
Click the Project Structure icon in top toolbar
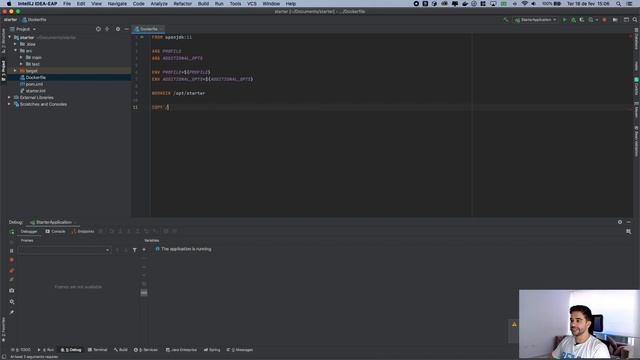[615, 20]
